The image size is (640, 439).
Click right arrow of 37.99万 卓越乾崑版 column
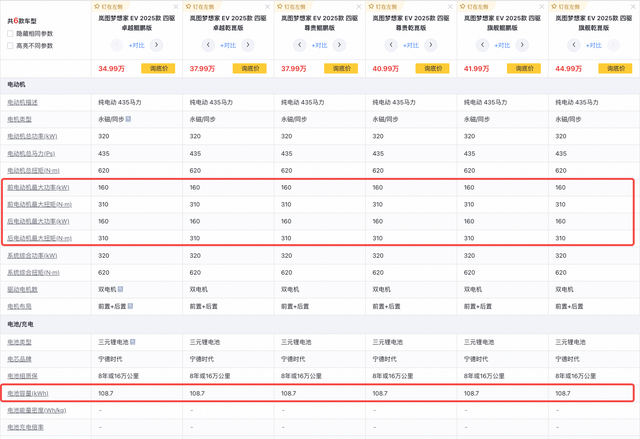pos(248,45)
